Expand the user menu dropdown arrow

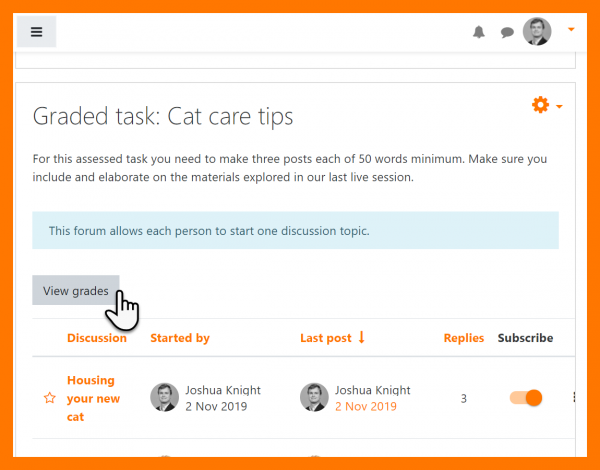571,30
